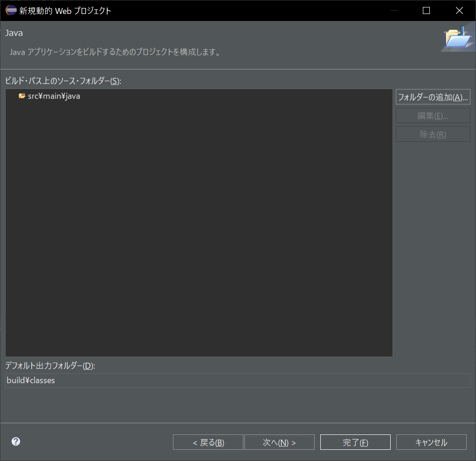The height and width of the screenshot is (461, 476).
Task: Click the disabled 編集 button
Action: point(433,115)
